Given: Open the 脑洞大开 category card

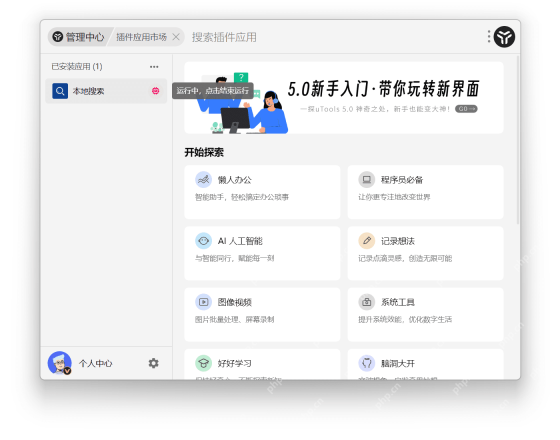Looking at the screenshot, I should pyautogui.click(x=425, y=364).
